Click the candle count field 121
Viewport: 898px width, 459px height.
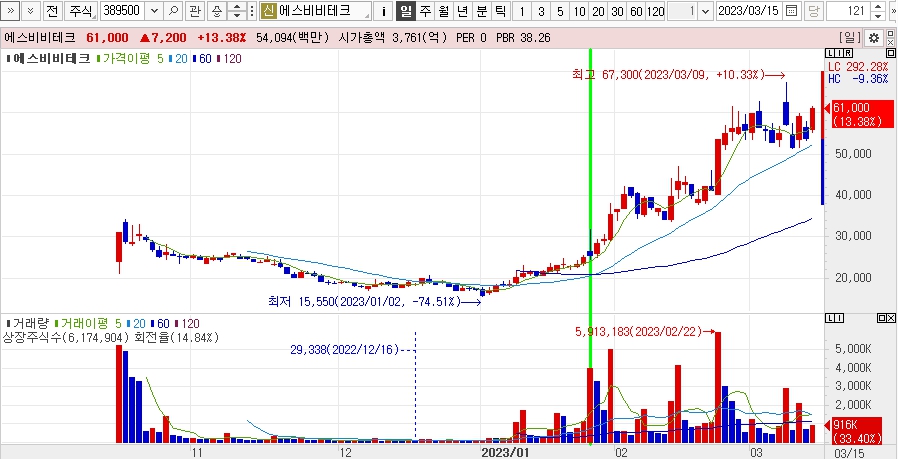pos(849,10)
